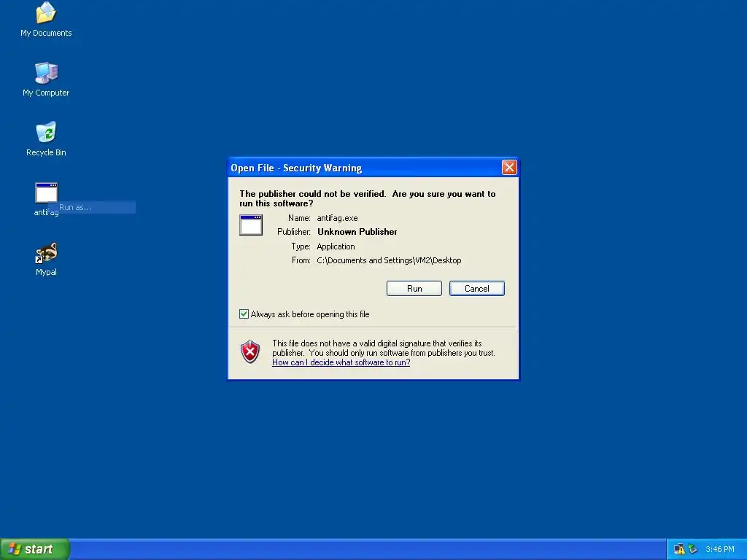
Task: Click the Application type value
Action: pyautogui.click(x=336, y=246)
